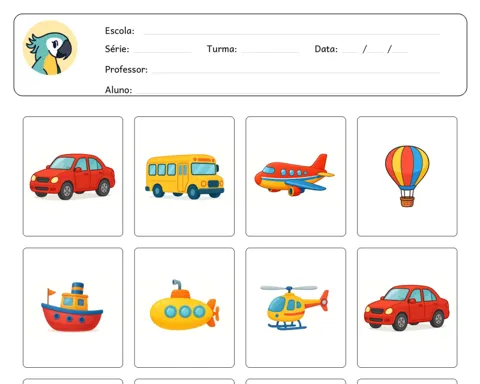The width and height of the screenshot is (480, 384).
Task: Click the parrot logo in the header
Action: pos(50,48)
